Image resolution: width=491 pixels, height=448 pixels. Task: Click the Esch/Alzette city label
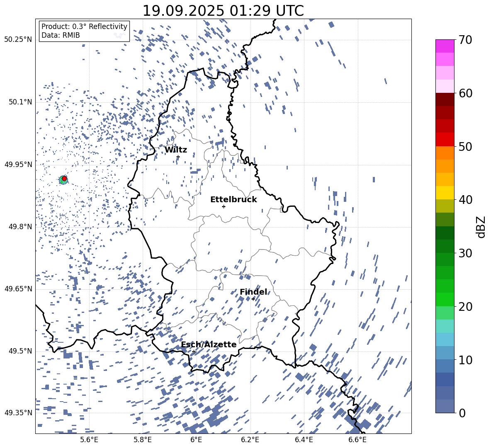click(x=209, y=344)
